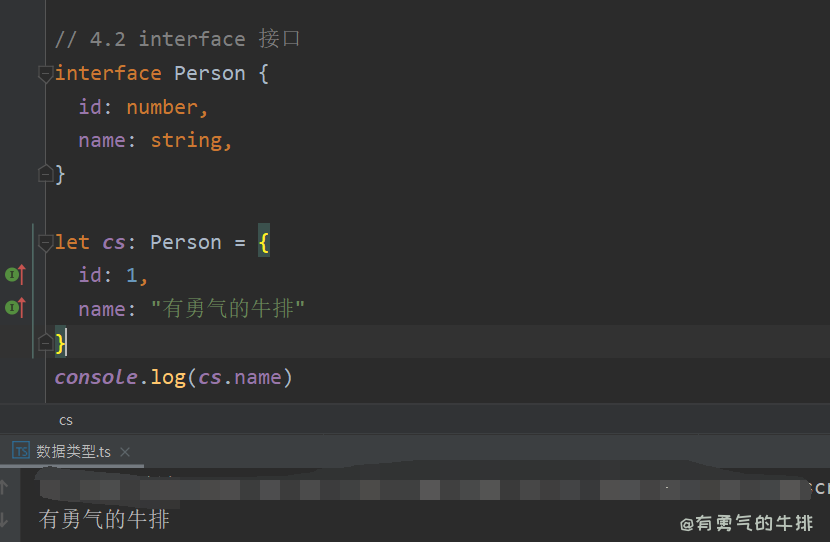Click the console output text 有勇气的牛排
The image size is (830, 542).
click(104, 519)
